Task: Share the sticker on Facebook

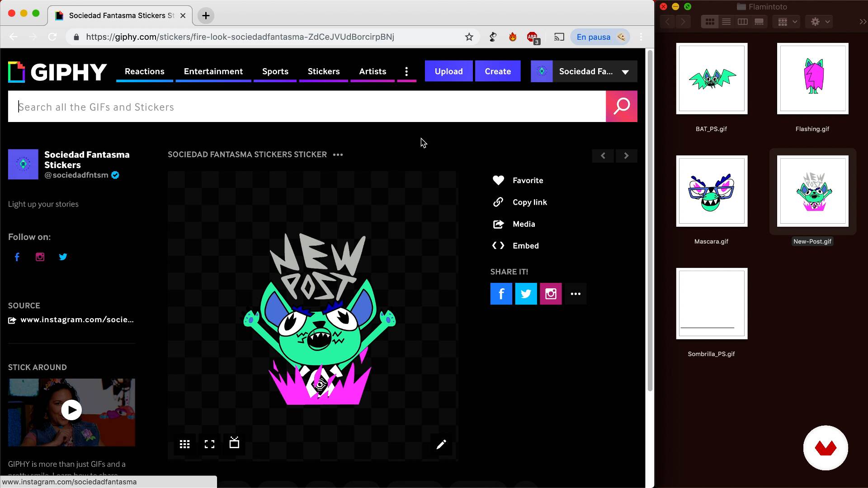Action: [501, 294]
